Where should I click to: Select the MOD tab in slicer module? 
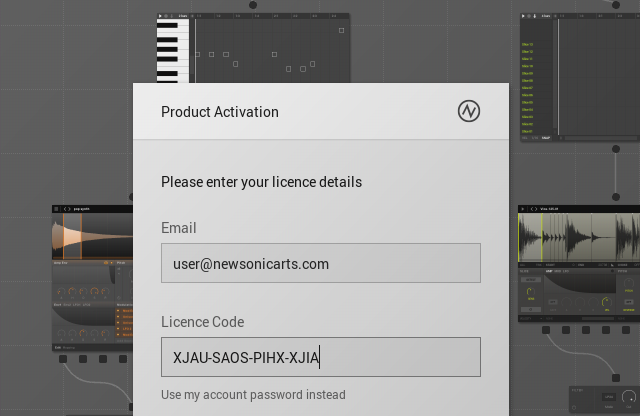point(558,271)
